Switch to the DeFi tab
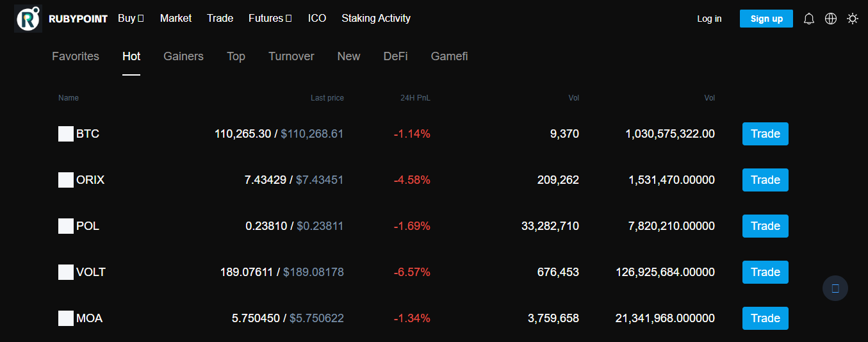This screenshot has width=868, height=342. tap(395, 56)
